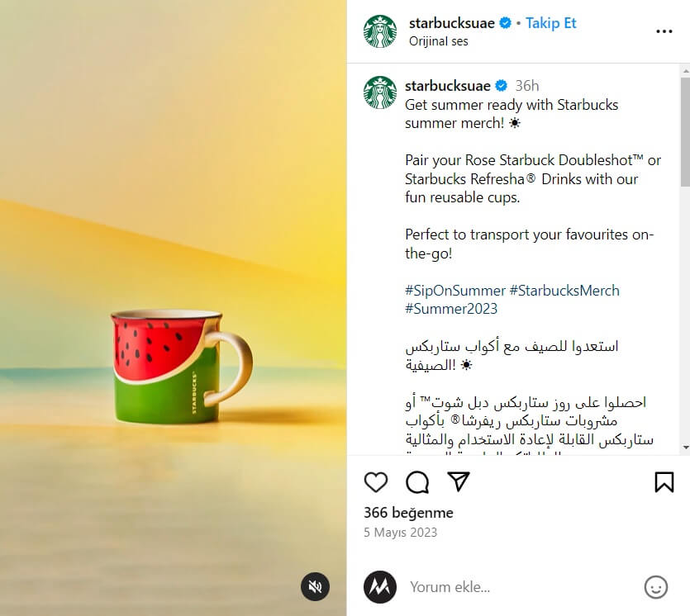Open emoji picker smiley icon
Screen dimensions: 690x616
pos(655,587)
